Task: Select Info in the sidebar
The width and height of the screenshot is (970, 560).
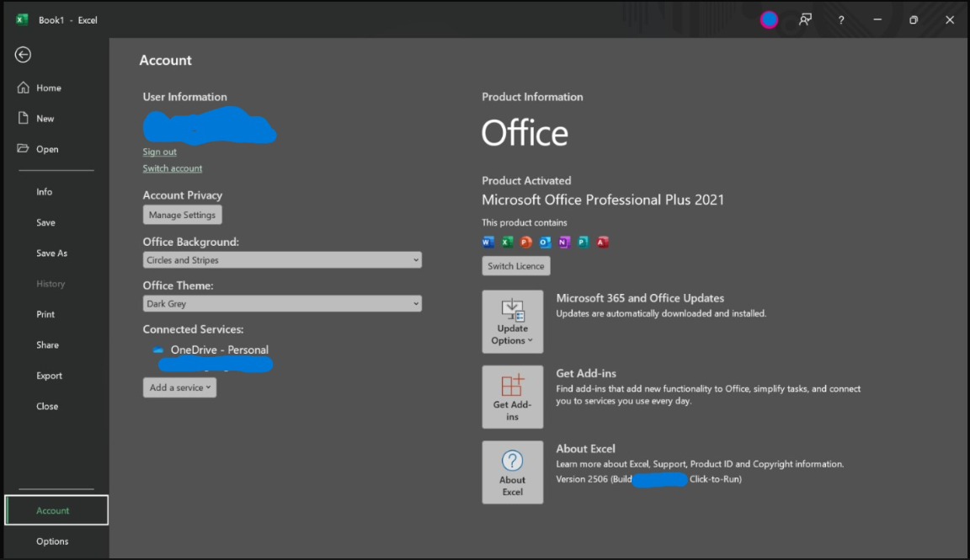Action: [x=44, y=192]
